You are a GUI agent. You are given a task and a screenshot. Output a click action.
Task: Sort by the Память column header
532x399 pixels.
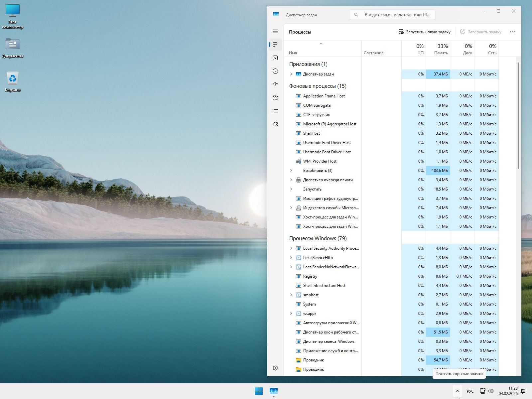tap(438, 49)
